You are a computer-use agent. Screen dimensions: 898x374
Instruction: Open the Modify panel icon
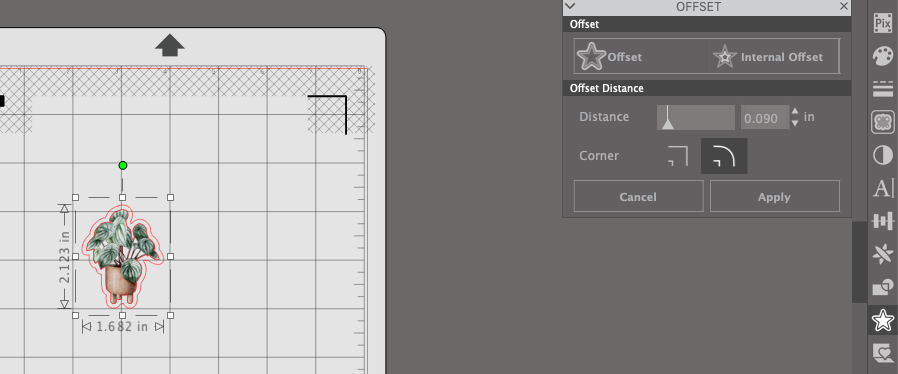tap(883, 287)
